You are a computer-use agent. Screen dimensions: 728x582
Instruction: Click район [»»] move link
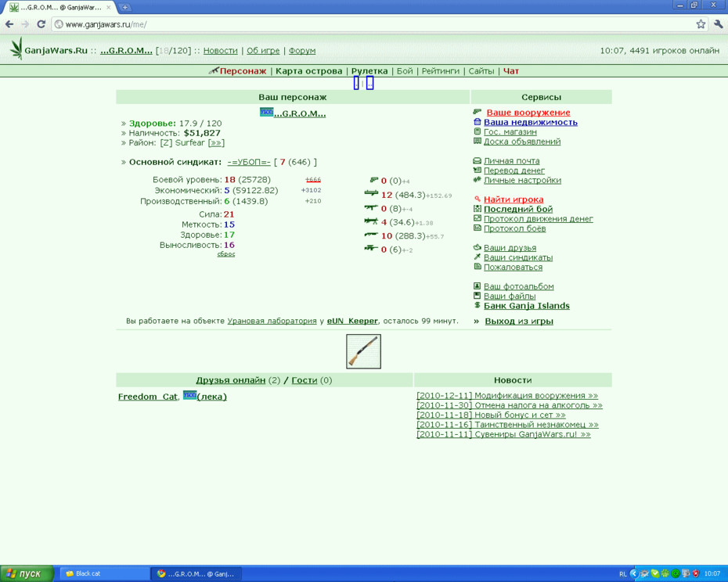click(216, 142)
